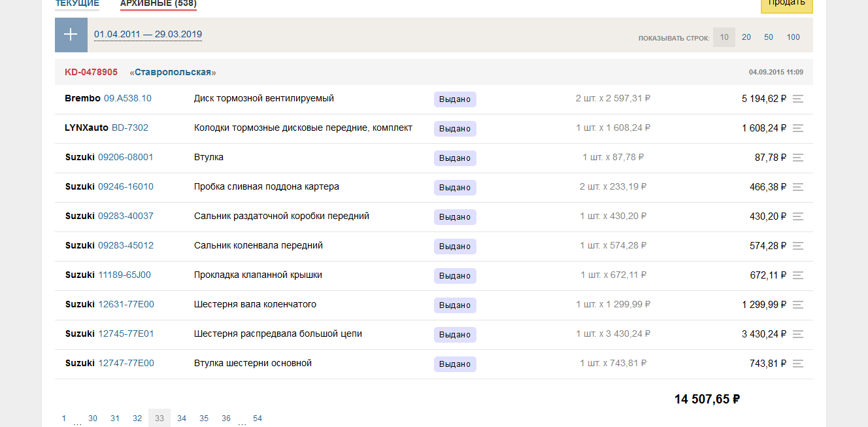868x427 pixels.
Task: Go to page 1
Action: pyautogui.click(x=63, y=418)
